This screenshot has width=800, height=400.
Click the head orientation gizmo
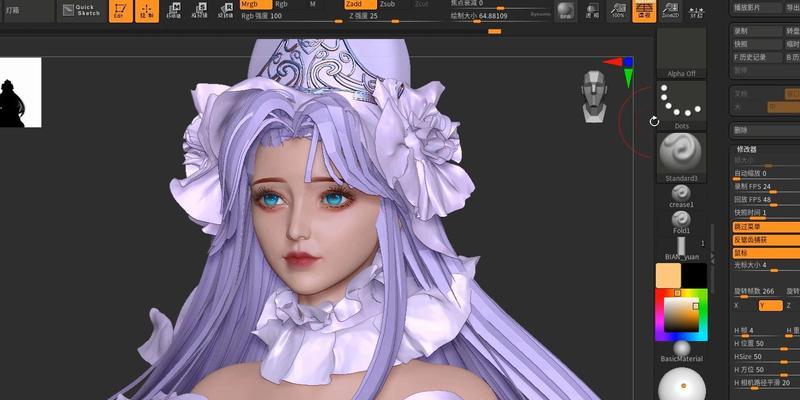[594, 96]
